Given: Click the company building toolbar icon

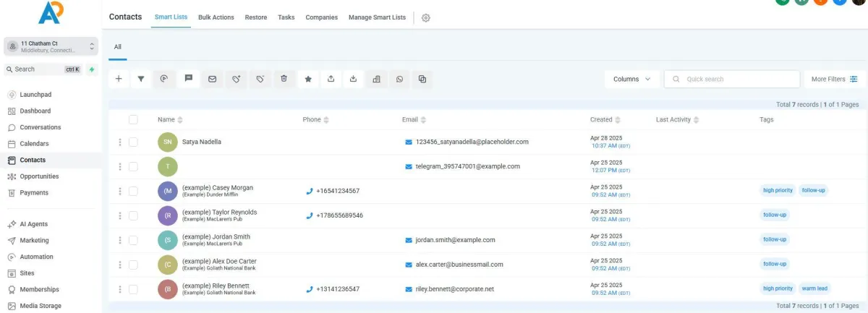Looking at the screenshot, I should pos(376,80).
